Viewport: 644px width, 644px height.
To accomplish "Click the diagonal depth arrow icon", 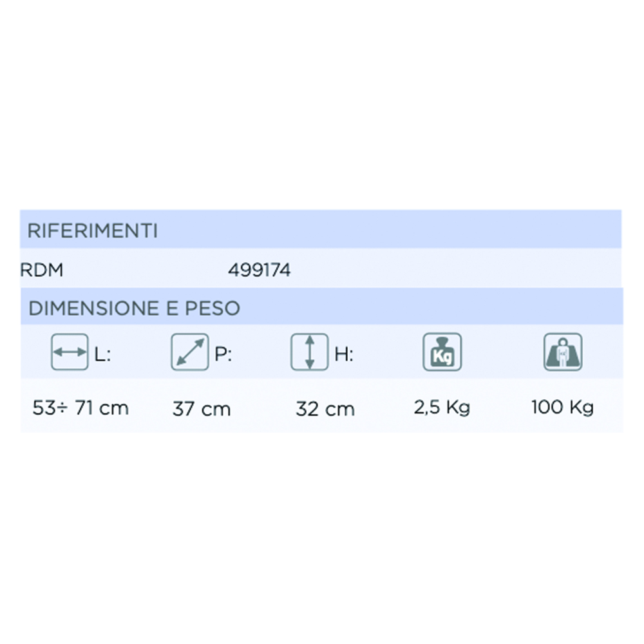I will pyautogui.click(x=189, y=352).
